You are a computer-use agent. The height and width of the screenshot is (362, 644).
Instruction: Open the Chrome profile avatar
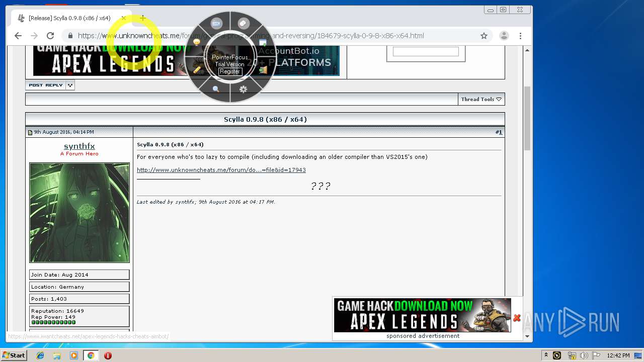point(504,36)
